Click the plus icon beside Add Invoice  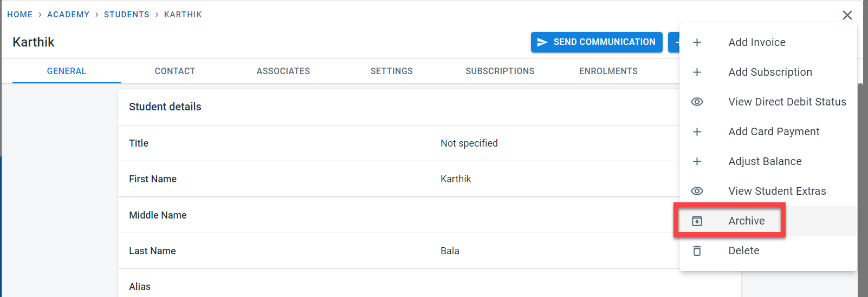point(697,42)
